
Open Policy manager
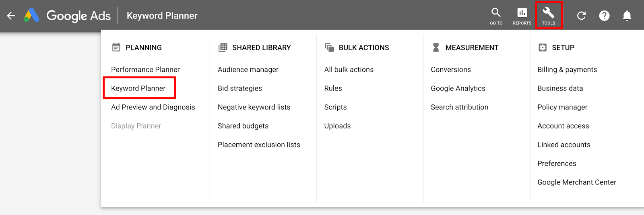[562, 107]
